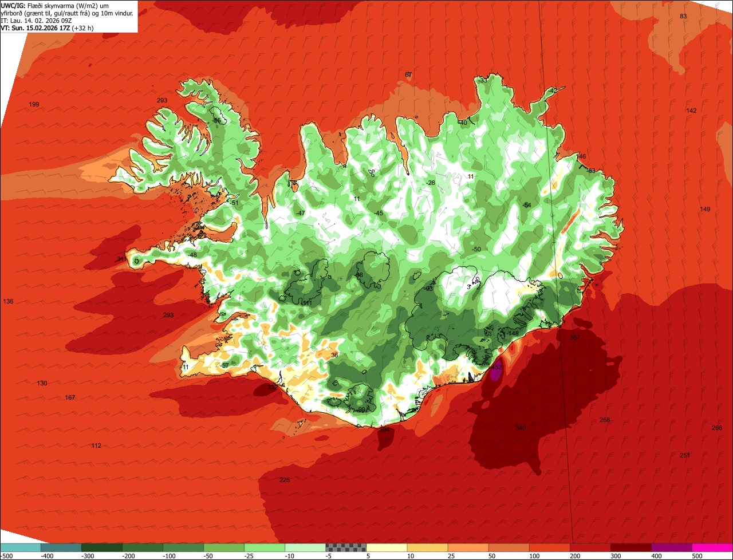The height and width of the screenshot is (560, 733).
Task: Pick the -50 to -25 legend color swatch
Action: tap(223, 547)
